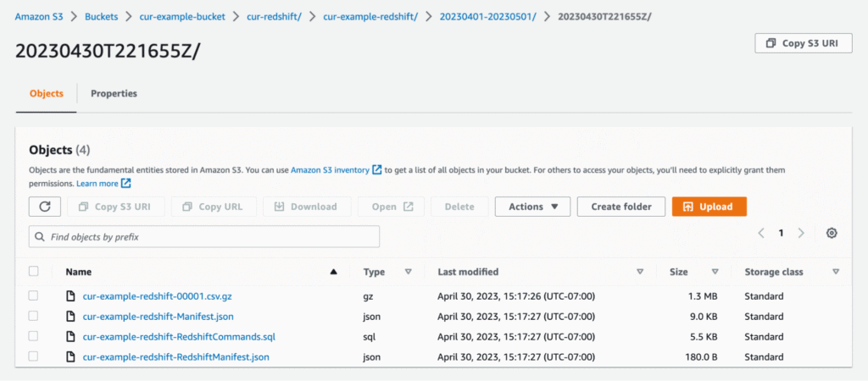Click the file icon beside cur-example-redshift-RedshiftManifest.json

71,356
